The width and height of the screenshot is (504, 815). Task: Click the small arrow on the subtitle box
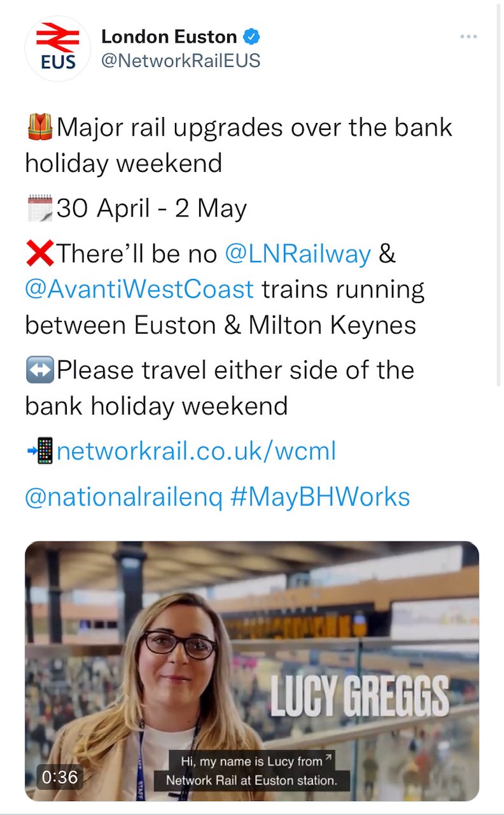[x=328, y=758]
